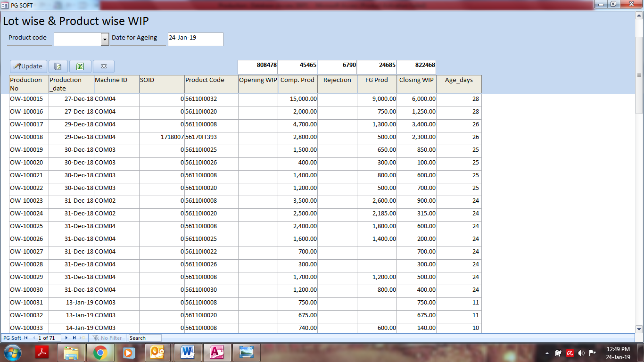Click the new blank record navigation icon
Viewport: 644px width, 362px height.
[x=82, y=338]
